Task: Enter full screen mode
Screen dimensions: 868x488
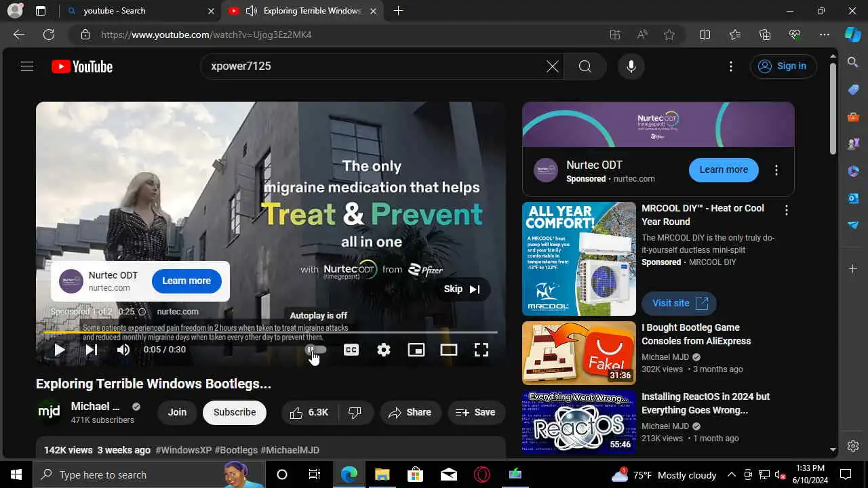Action: (481, 350)
